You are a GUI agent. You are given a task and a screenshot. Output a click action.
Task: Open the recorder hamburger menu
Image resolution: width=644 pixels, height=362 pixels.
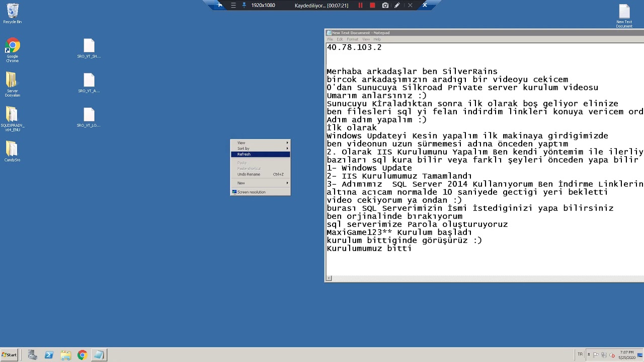click(x=233, y=5)
